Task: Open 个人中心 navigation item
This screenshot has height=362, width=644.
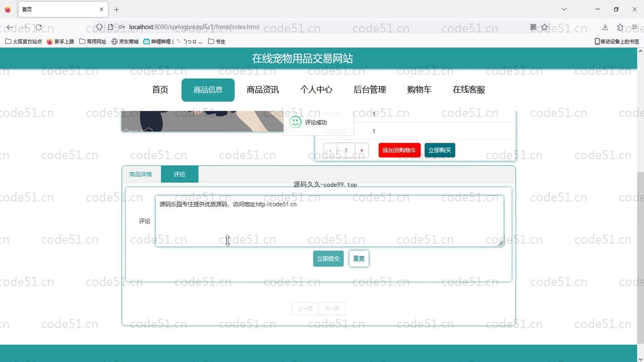Action: 316,90
